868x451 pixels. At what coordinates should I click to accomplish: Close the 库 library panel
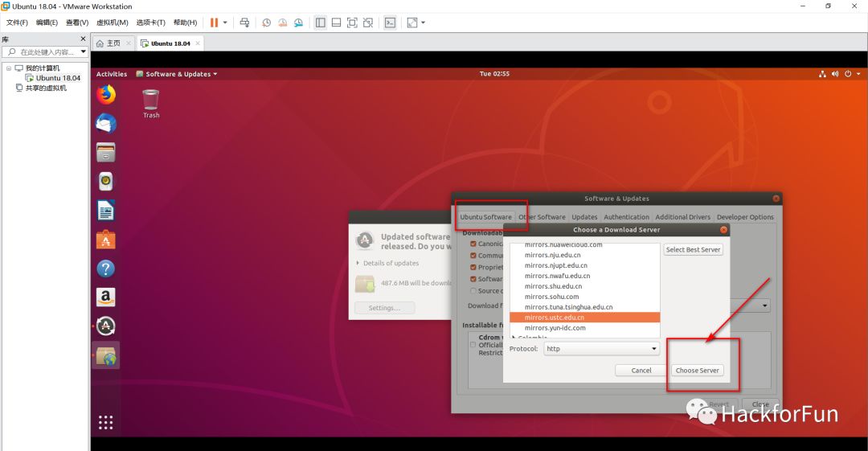click(x=83, y=39)
